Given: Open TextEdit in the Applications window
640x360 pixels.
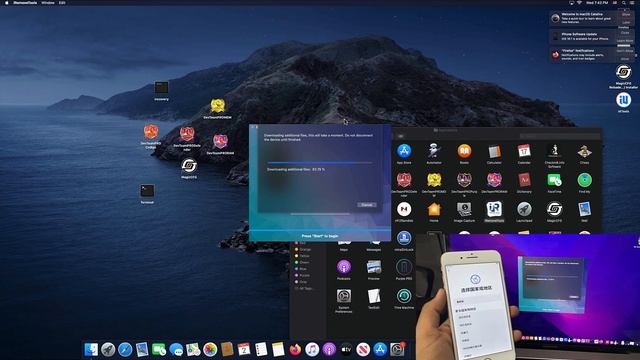Looking at the screenshot, I should tap(373, 296).
